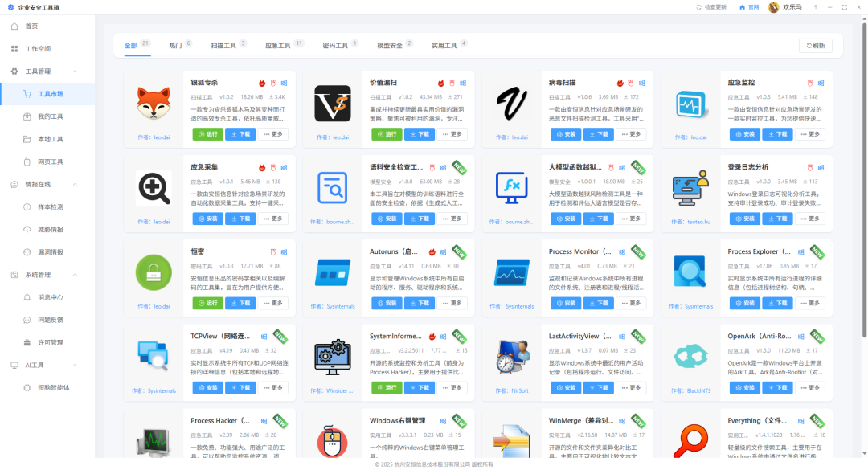Click the 登录日志分析 tool icon
The image size is (868, 470).
pyautogui.click(x=690, y=188)
